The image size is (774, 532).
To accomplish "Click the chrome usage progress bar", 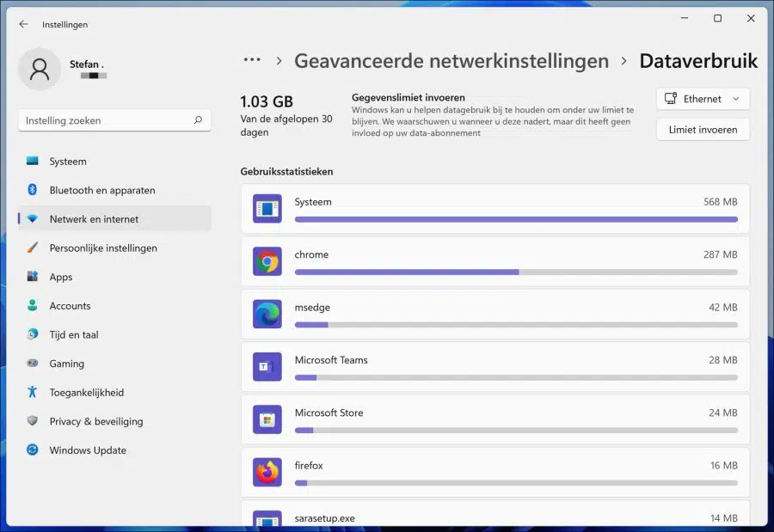I will click(x=516, y=272).
